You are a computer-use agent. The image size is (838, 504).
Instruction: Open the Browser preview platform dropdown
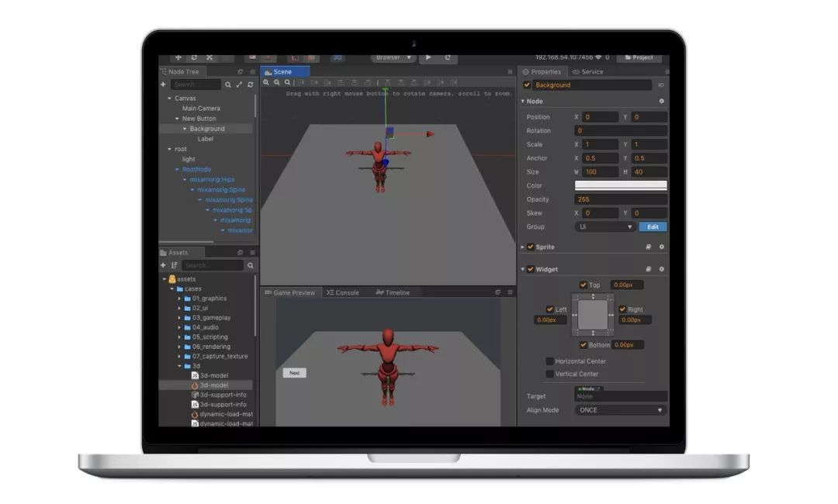click(x=393, y=57)
